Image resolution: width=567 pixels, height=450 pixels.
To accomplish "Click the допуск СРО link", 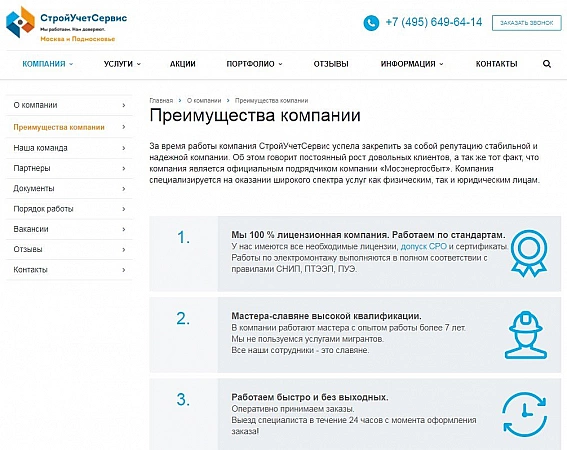I will point(424,246).
